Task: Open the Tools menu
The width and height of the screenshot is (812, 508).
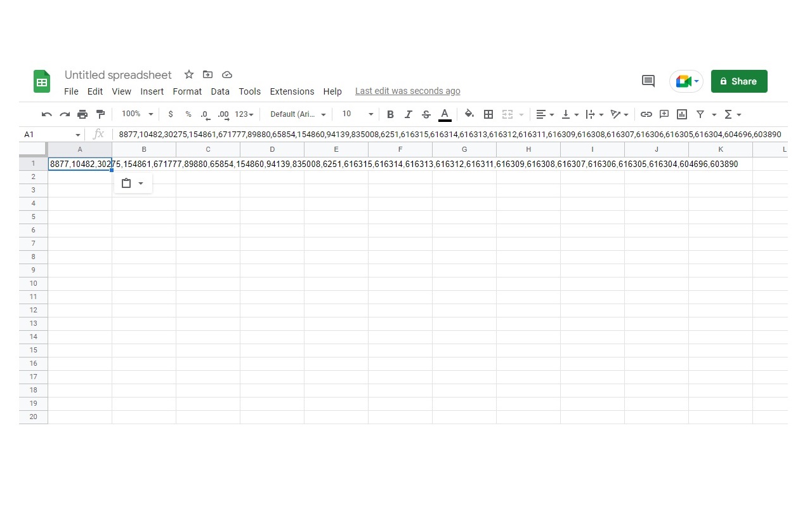Action: pyautogui.click(x=250, y=91)
